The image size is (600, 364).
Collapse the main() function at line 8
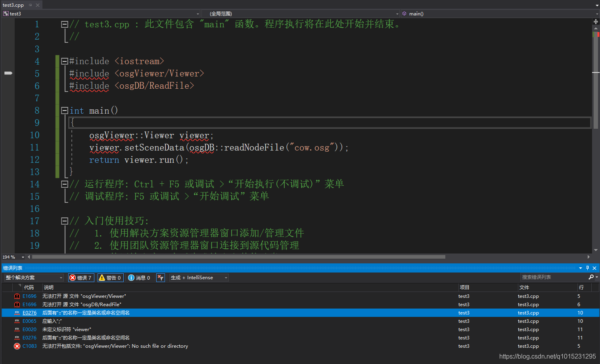(64, 111)
